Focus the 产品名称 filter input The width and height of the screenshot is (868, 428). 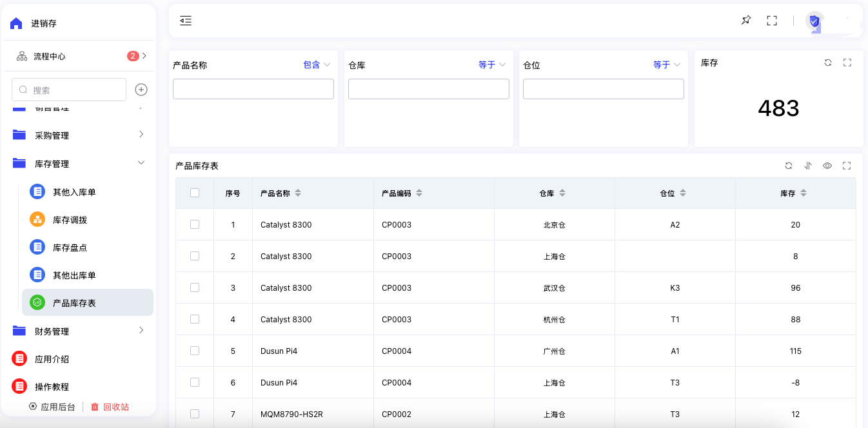(x=253, y=89)
